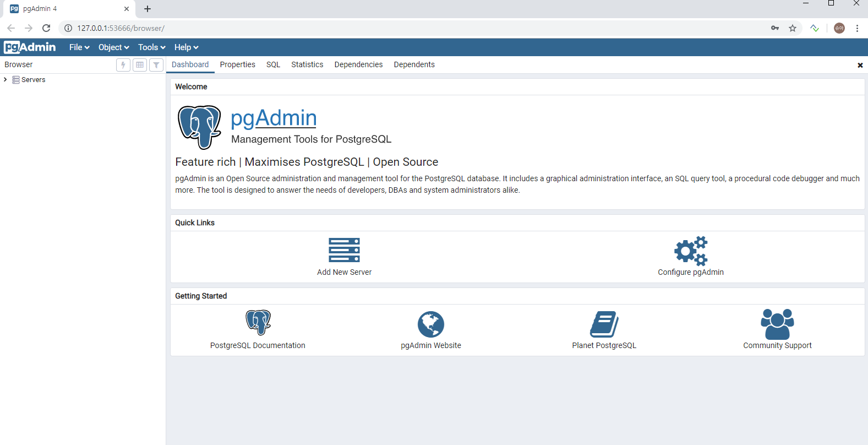Click the pgAdmin heading link
Viewport: 868px width, 445px height.
click(274, 118)
